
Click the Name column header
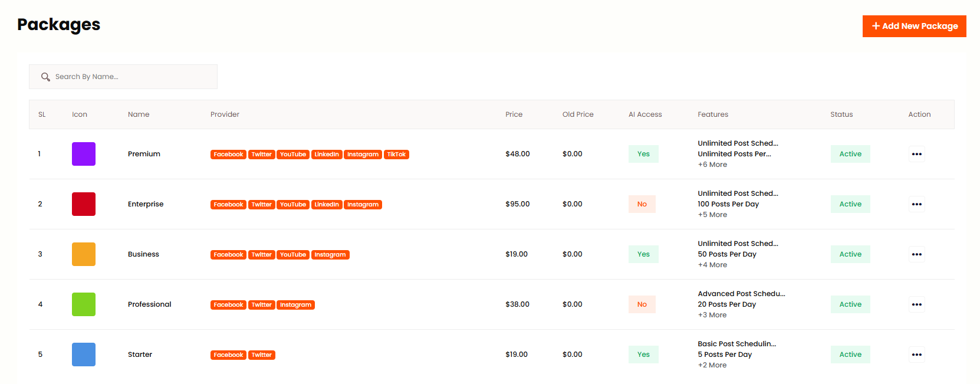pos(139,114)
